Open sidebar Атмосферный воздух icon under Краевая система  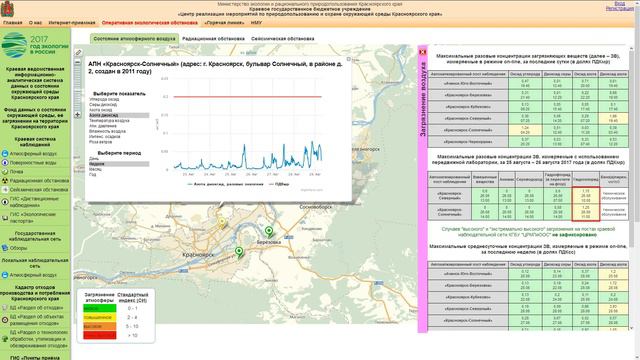(x=5, y=154)
